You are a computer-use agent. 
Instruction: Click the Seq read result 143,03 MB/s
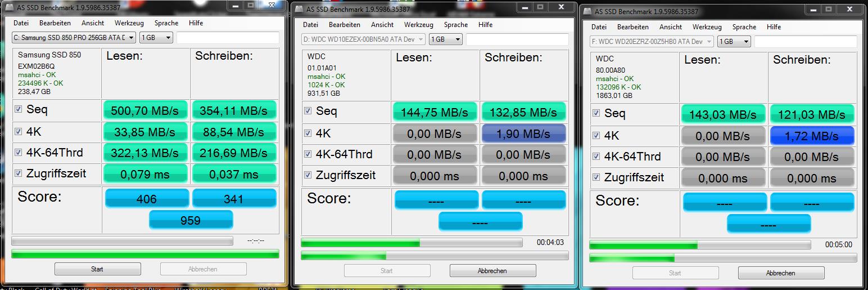click(x=723, y=115)
